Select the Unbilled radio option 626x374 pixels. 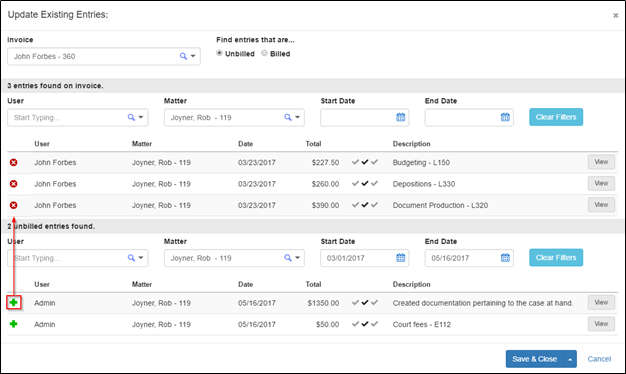click(x=219, y=53)
